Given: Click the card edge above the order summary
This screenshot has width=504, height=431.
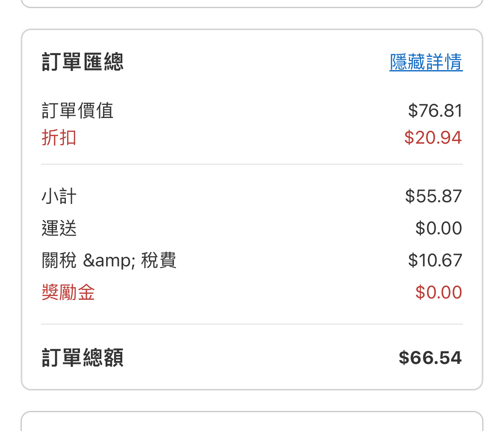Looking at the screenshot, I should pyautogui.click(x=252, y=7).
